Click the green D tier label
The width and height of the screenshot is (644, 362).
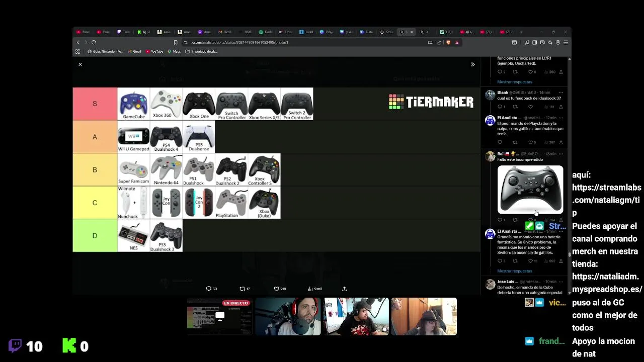[x=95, y=235]
